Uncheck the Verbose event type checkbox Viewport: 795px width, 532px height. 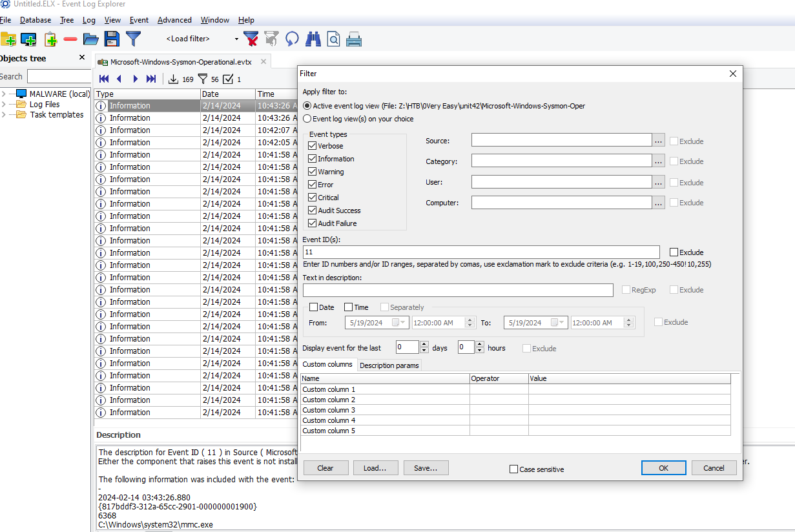click(x=313, y=146)
